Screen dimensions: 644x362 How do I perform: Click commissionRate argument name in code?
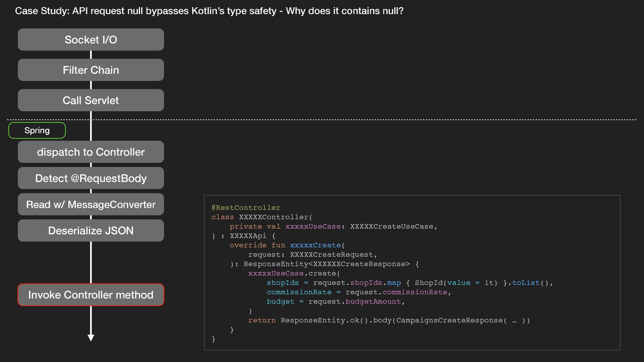tap(299, 292)
